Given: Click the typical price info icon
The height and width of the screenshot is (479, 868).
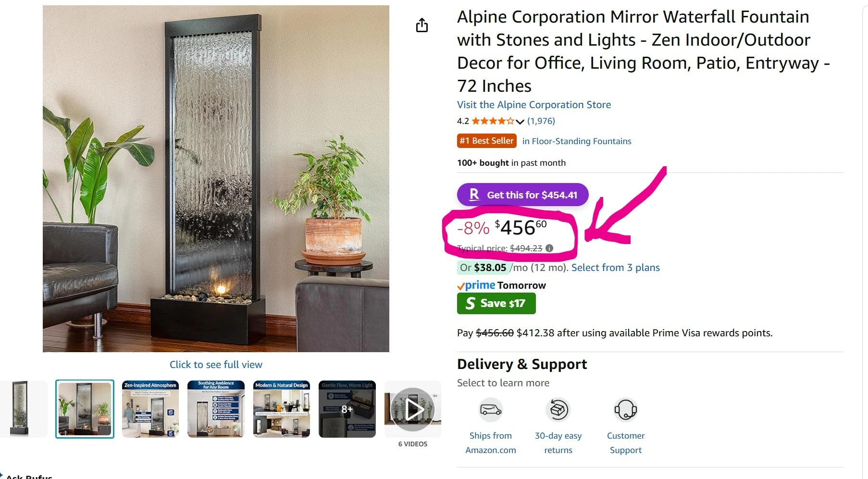Looking at the screenshot, I should [x=549, y=248].
